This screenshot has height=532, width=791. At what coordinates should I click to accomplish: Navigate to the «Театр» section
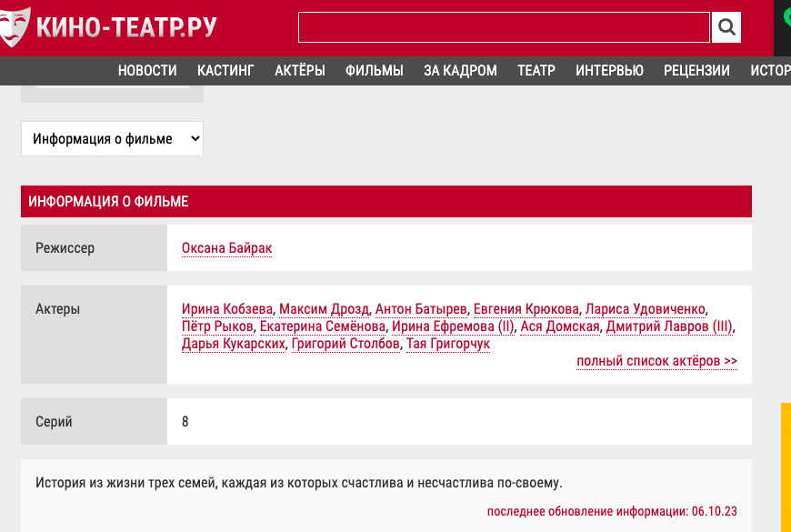(x=536, y=71)
